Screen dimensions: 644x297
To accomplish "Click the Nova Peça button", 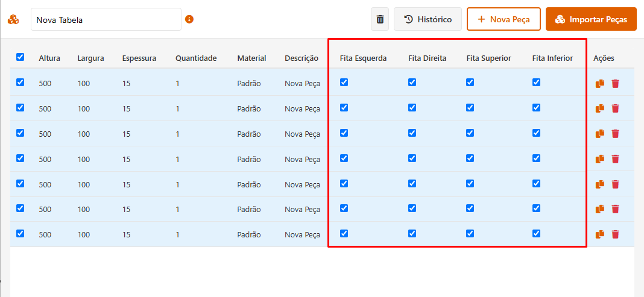I will pos(504,19).
